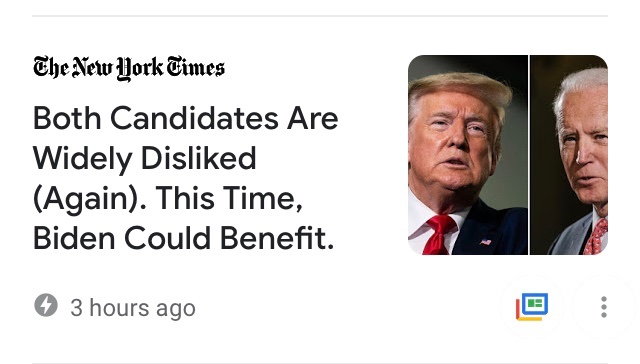
Task: Click headline line 'Biden Could Benefit.'
Action: tap(183, 238)
